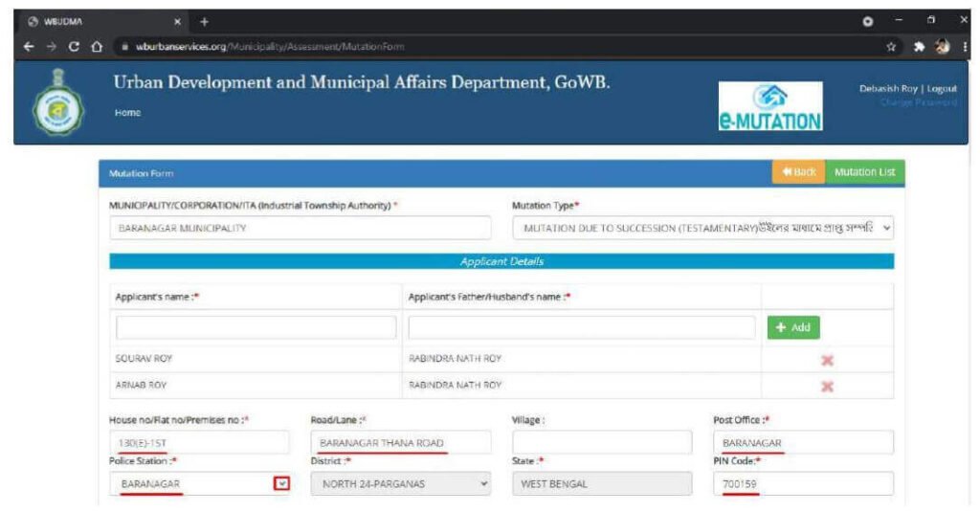The image size is (980, 511).
Task: Go to the Home menu link
Action: coord(127,113)
